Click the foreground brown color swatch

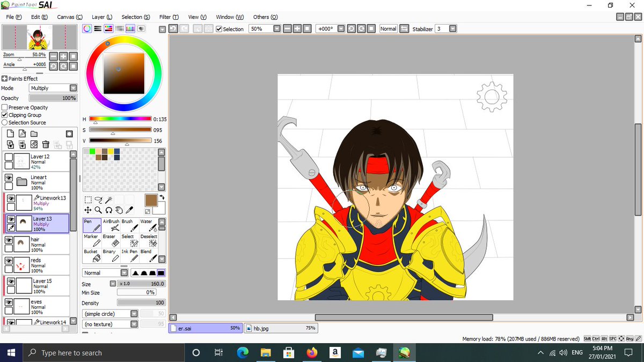pos(151,201)
